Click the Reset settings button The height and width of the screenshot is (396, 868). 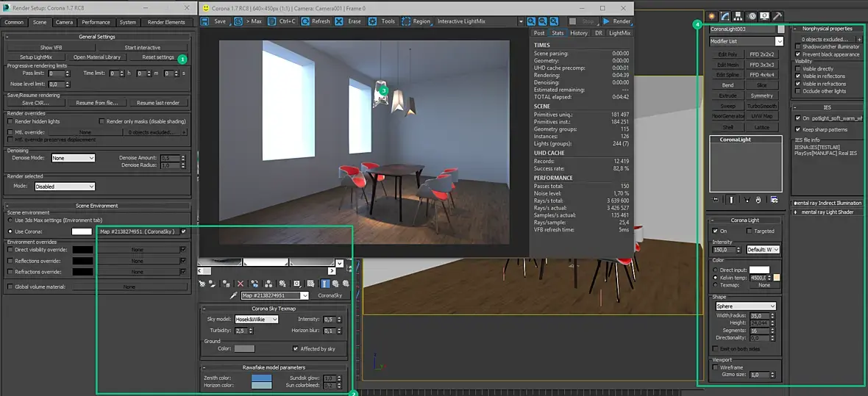158,57
